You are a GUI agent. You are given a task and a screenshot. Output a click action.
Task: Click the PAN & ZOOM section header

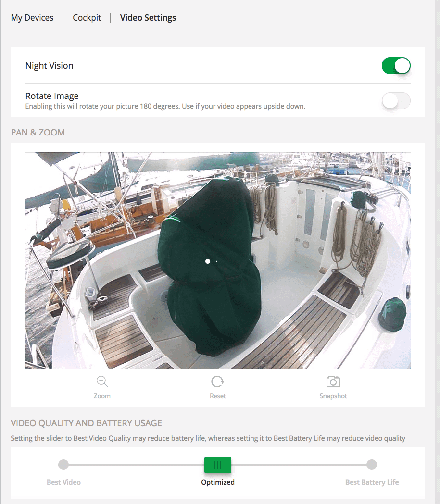click(38, 132)
